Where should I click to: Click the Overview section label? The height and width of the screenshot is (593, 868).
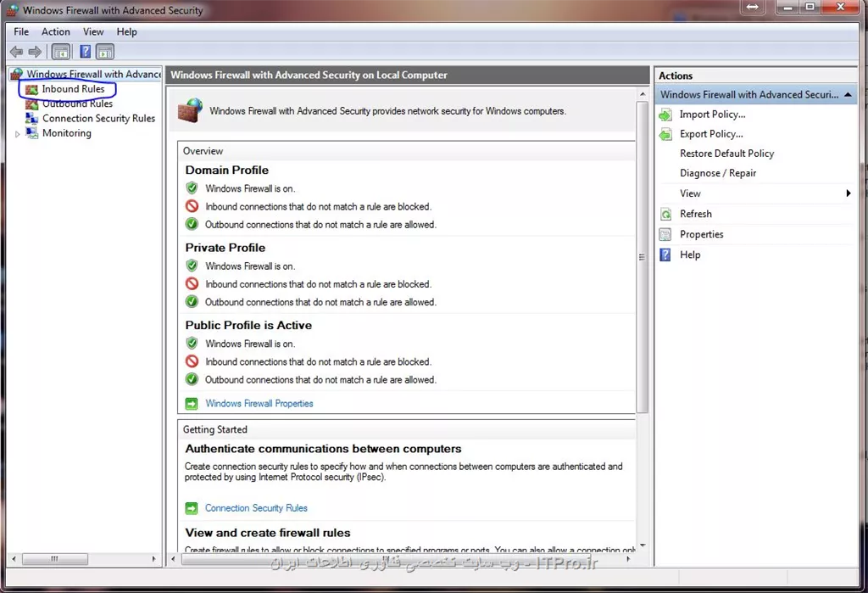click(x=203, y=151)
